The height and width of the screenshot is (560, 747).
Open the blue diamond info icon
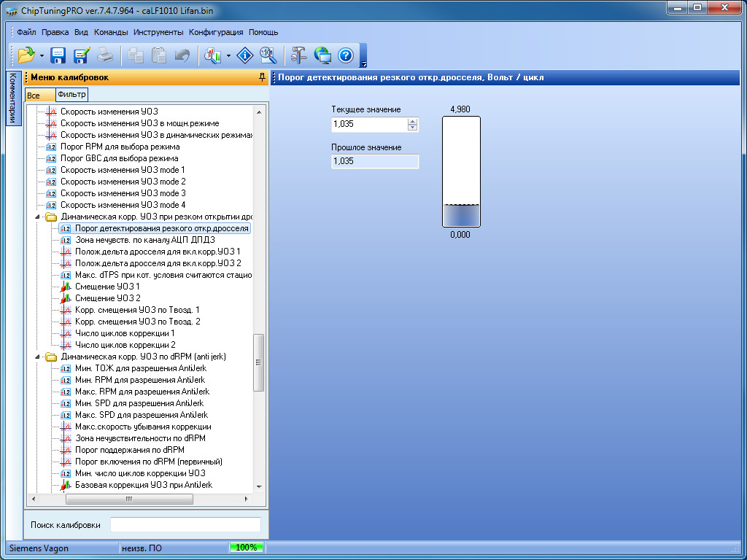pos(246,55)
